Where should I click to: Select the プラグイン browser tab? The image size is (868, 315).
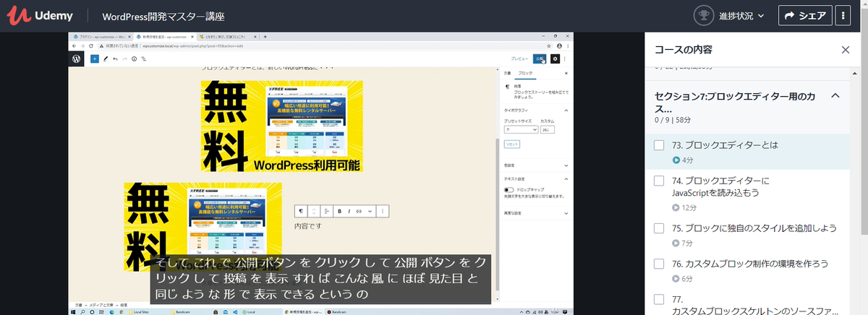101,36
